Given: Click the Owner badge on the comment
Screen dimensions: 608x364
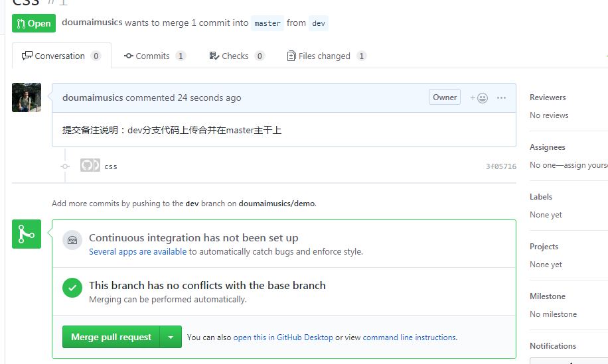Looking at the screenshot, I should [x=444, y=97].
